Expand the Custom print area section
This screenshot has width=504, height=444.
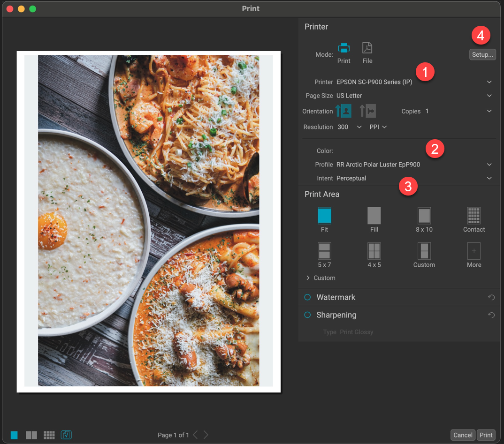tap(308, 278)
